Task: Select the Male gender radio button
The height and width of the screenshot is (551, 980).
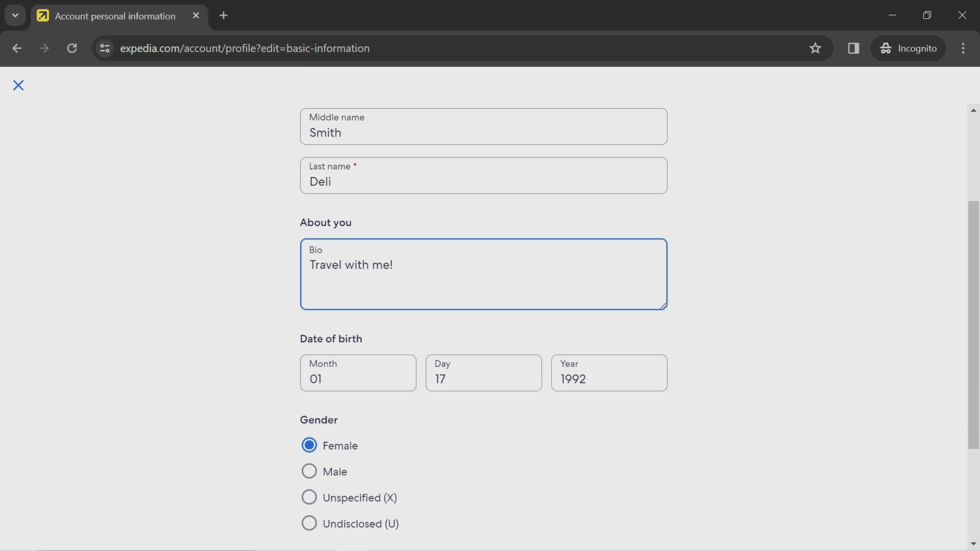Action: tap(309, 471)
